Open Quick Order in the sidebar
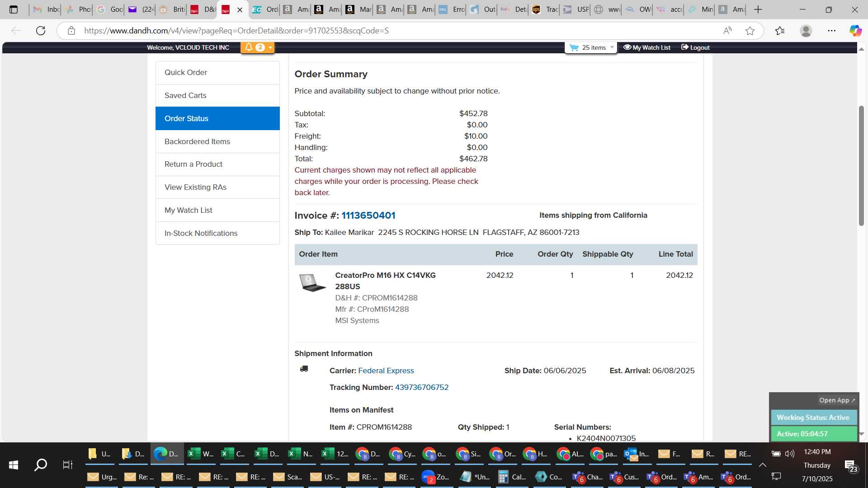The width and height of the screenshot is (868, 488). click(x=217, y=72)
